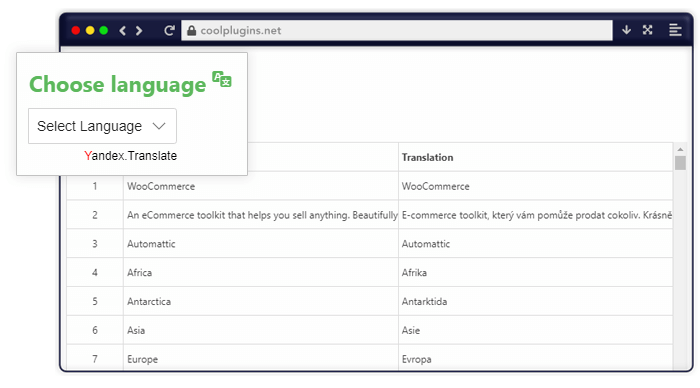The height and width of the screenshot is (388, 700).
Task: Click the Antarktida translation cell
Action: click(x=535, y=301)
